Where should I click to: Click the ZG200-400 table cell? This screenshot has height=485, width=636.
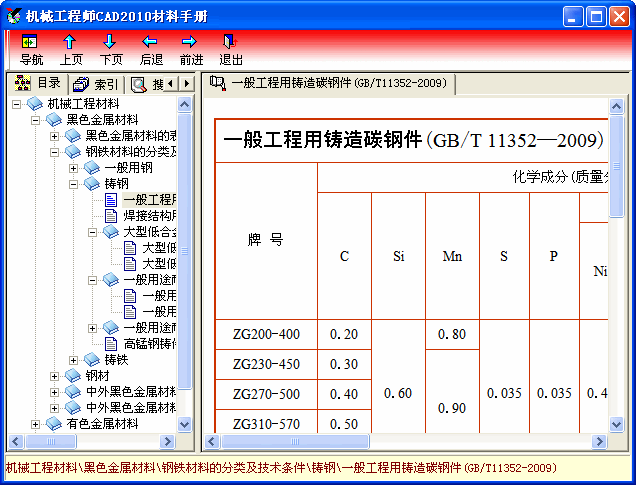[266, 335]
